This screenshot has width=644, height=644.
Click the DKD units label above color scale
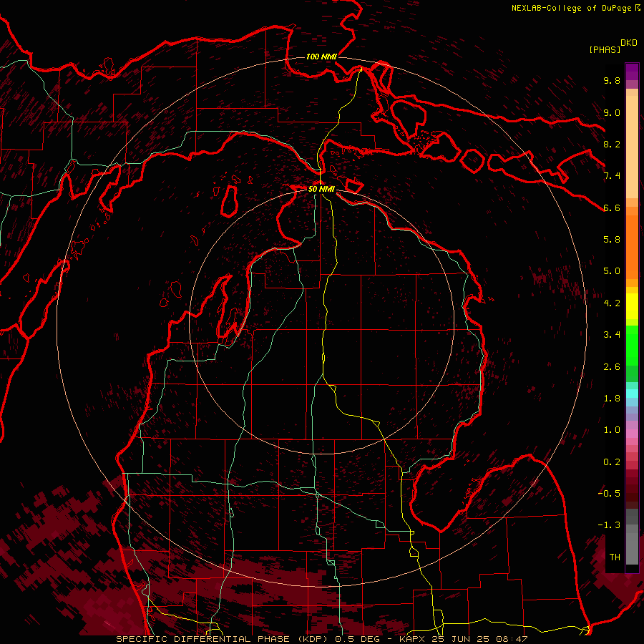[x=629, y=43]
